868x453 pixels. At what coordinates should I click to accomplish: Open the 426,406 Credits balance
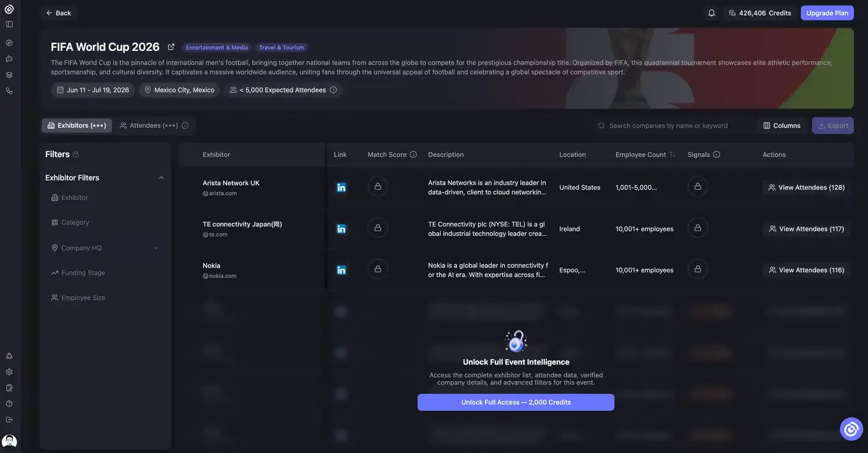pyautogui.click(x=759, y=13)
